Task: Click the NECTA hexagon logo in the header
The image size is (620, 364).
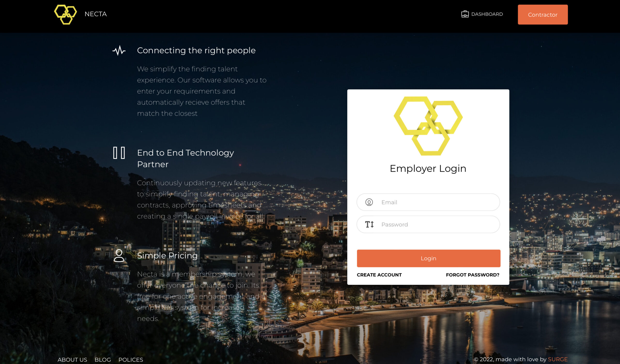Action: click(66, 14)
